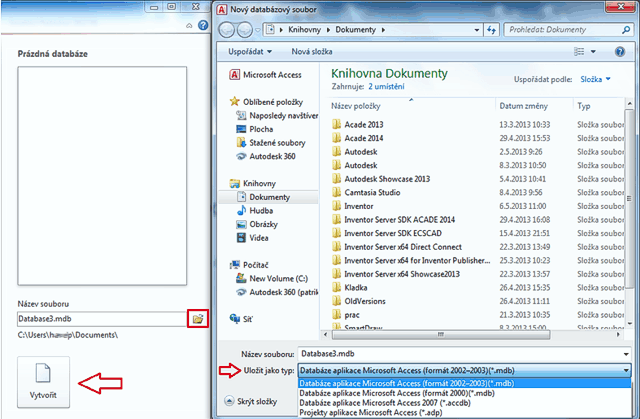This screenshot has height=419, width=640.
Task: Open Stažené soubory folder
Action: point(271,142)
